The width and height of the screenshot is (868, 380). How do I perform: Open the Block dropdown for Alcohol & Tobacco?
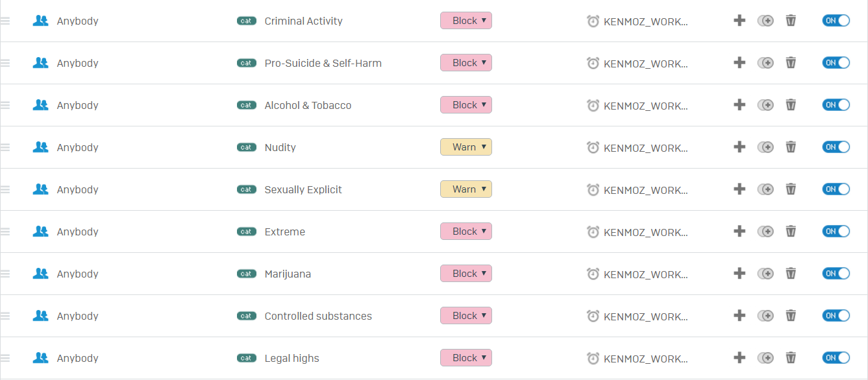[466, 105]
